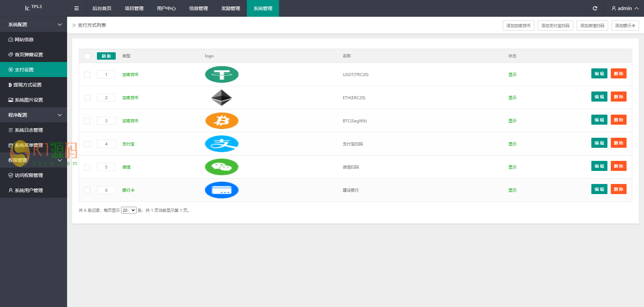Toggle the select-all checkbox in table header
Image resolution: width=644 pixels, height=307 pixels.
coord(87,56)
